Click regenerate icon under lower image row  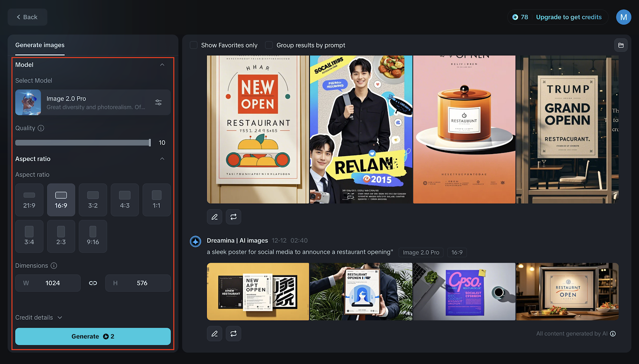click(234, 334)
